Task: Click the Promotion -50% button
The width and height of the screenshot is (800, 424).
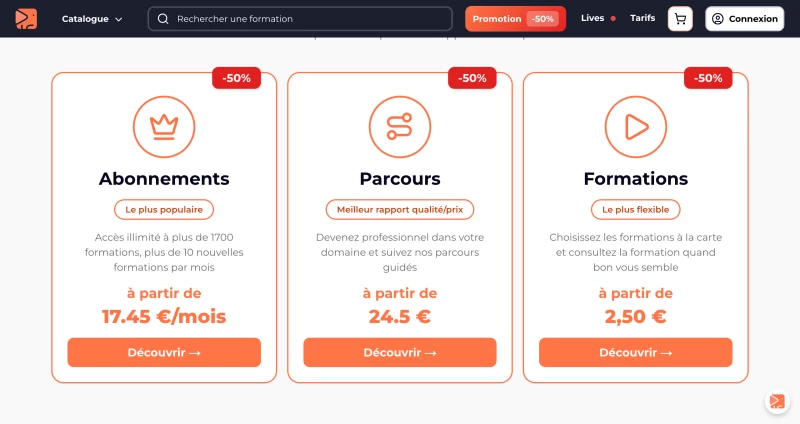Action: coord(515,19)
